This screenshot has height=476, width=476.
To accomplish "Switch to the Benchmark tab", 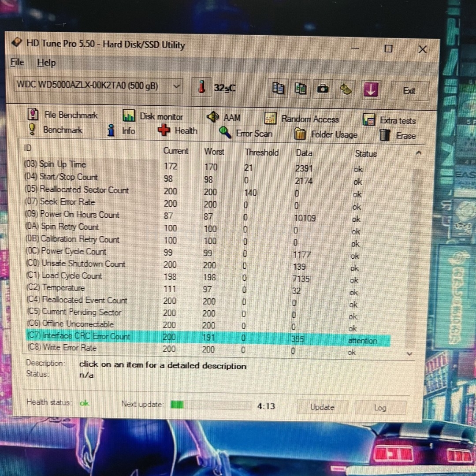I will [55, 130].
